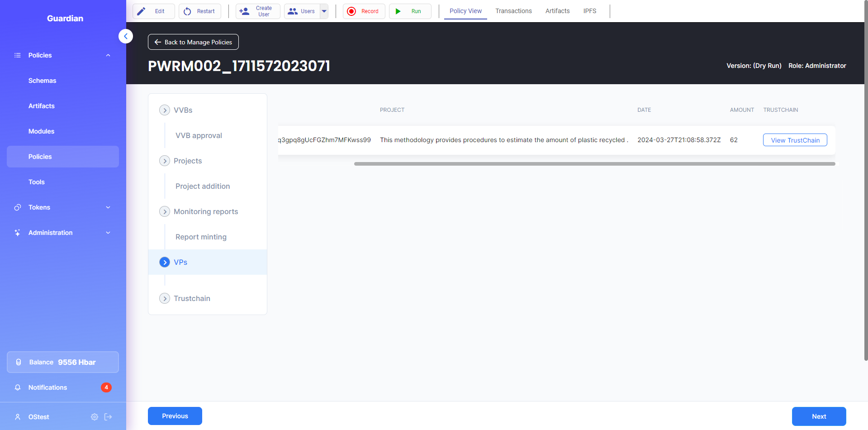Click the horizontal table scrollbar
Image resolution: width=868 pixels, height=430 pixels.
(594, 164)
